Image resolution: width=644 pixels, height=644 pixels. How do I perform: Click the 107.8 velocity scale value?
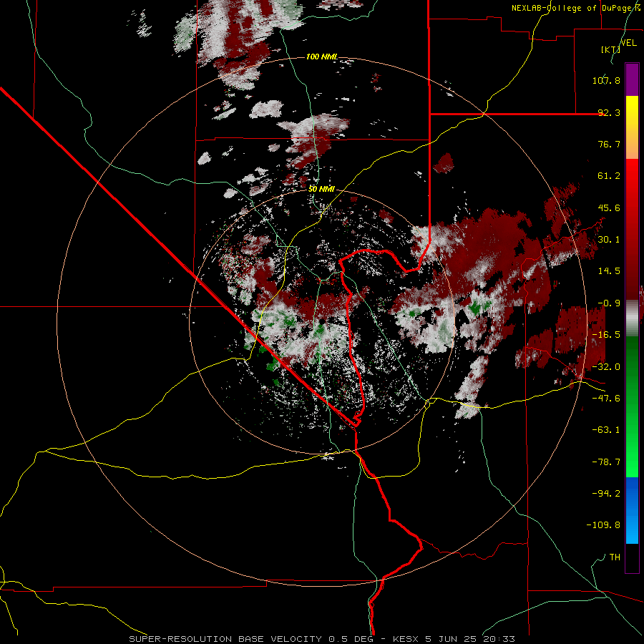[606, 80]
